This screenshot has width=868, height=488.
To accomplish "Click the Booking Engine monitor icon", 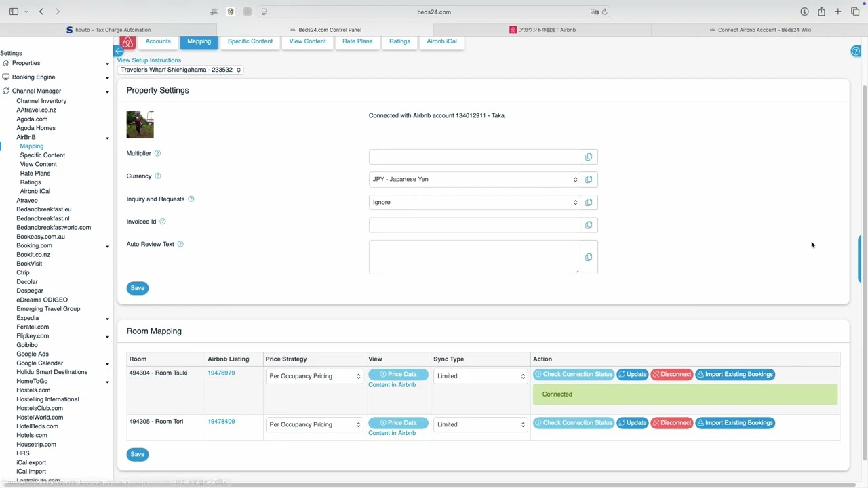I will 6,77.
